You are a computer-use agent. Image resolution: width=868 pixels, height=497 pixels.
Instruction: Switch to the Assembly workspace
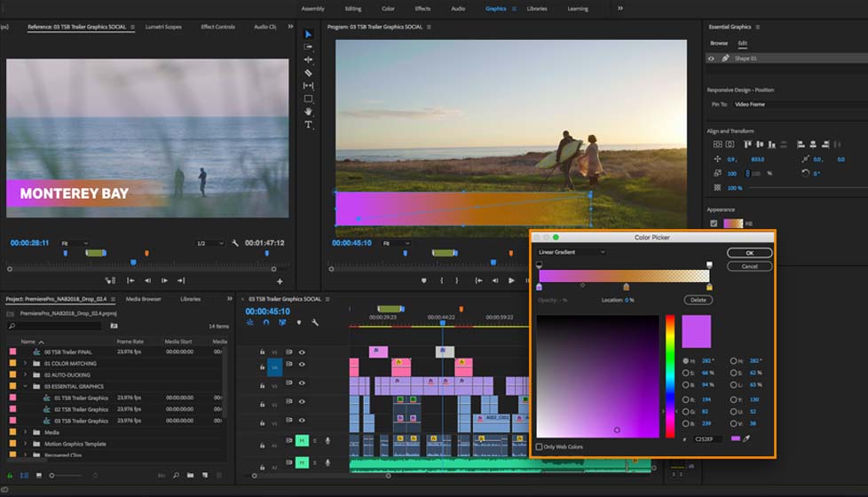point(312,9)
